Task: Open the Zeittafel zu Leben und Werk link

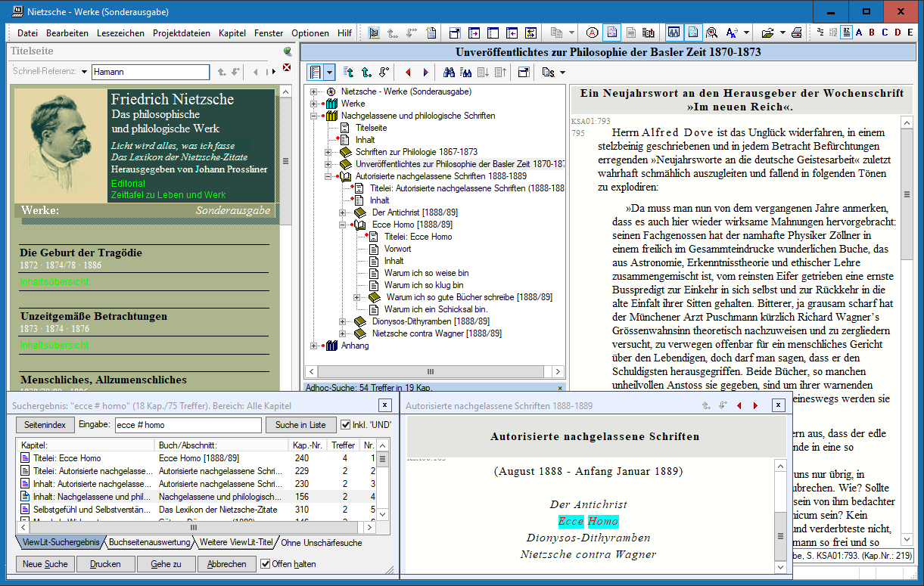Action: (168, 195)
